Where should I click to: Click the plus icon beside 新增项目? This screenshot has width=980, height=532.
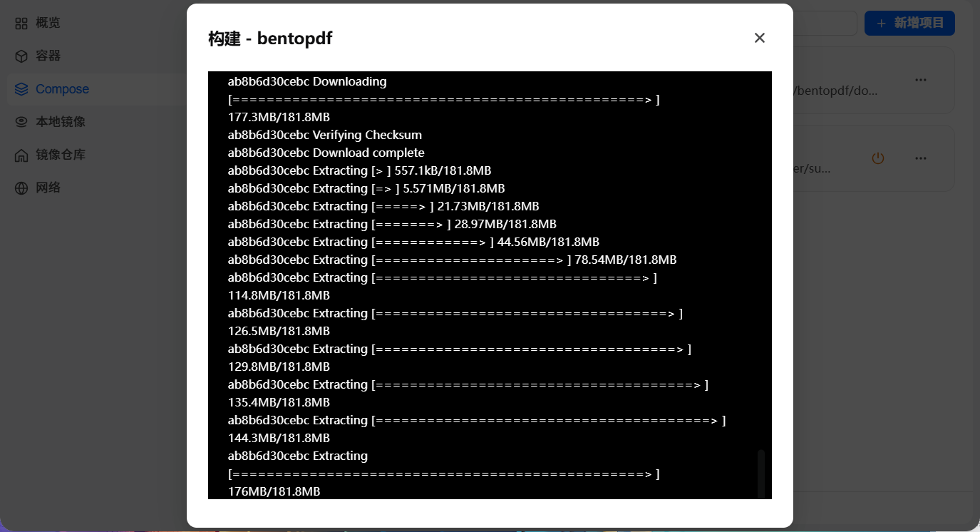tap(882, 24)
